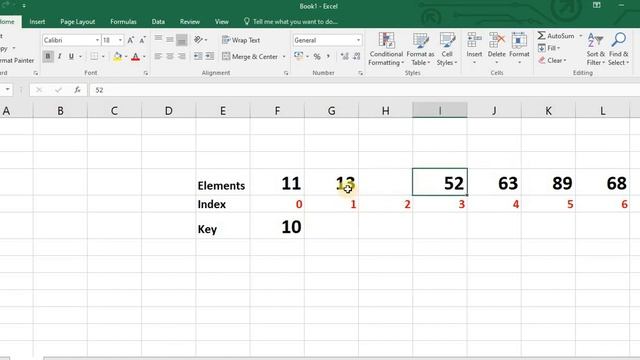
Task: Bottom align the cell contents
Action: tap(182, 40)
